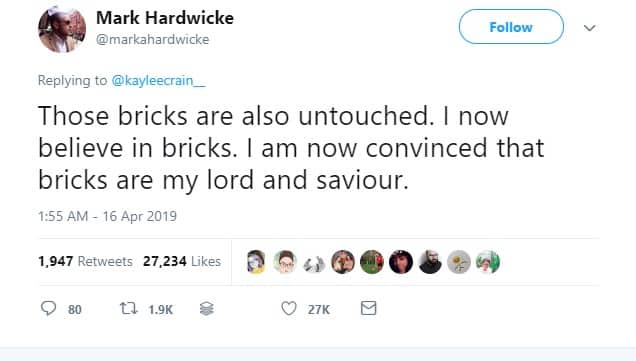Open @kayleecrain__ profile link
Screen dimensions: 636x361
(158, 81)
